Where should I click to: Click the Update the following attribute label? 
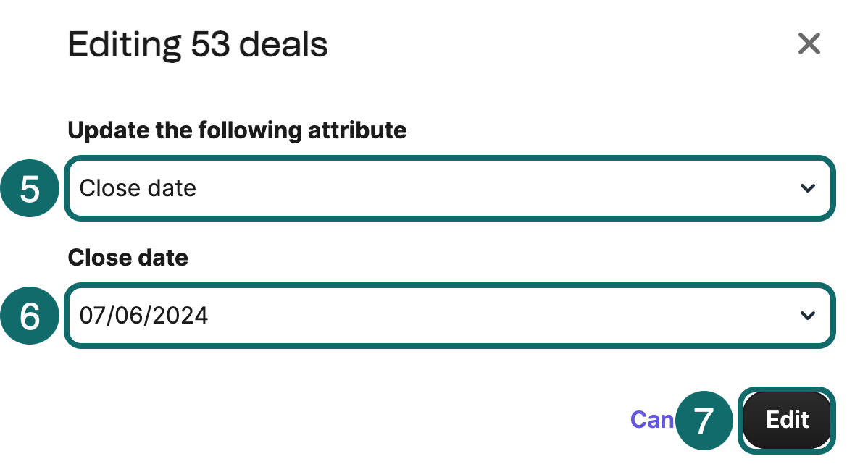click(237, 130)
